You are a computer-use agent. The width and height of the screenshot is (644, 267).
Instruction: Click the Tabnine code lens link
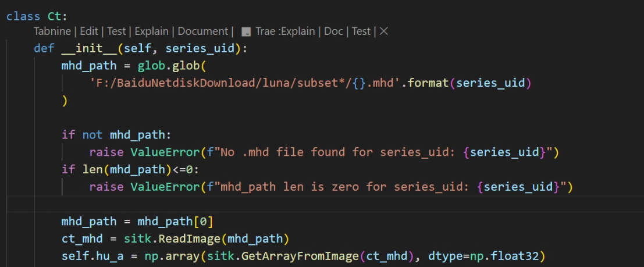pyautogui.click(x=54, y=31)
